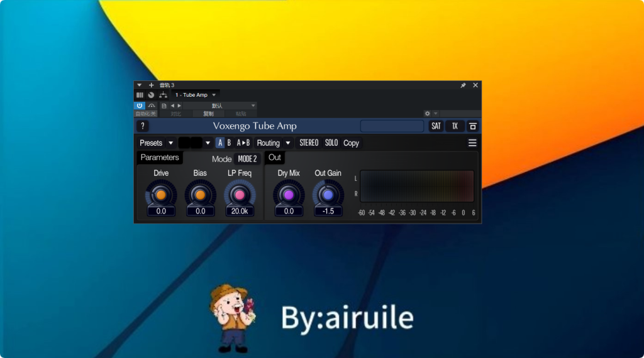Click the Bias knob

[x=201, y=195]
